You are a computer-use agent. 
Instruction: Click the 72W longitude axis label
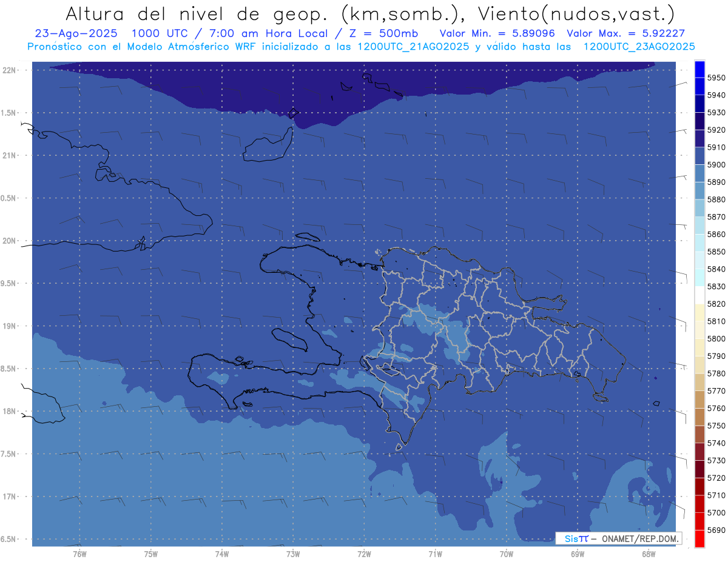(364, 554)
